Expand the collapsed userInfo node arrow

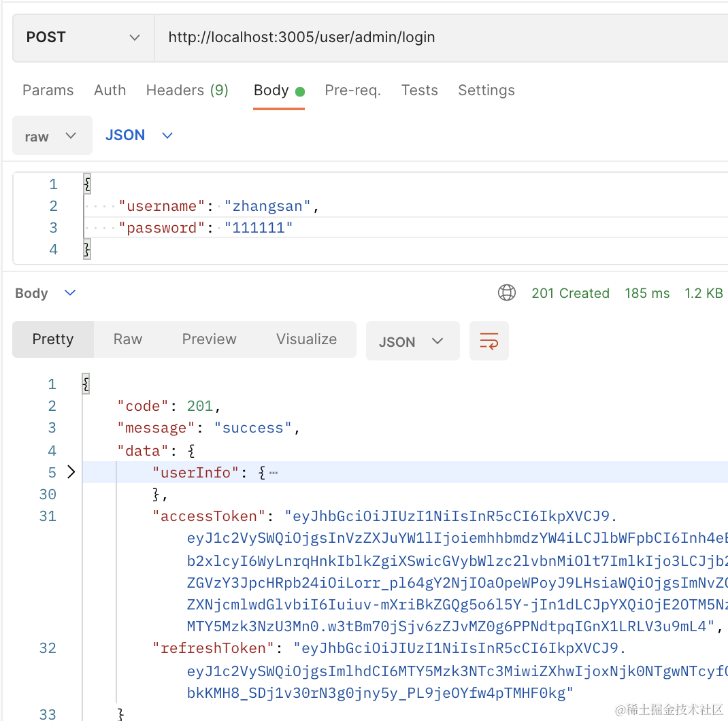[71, 472]
